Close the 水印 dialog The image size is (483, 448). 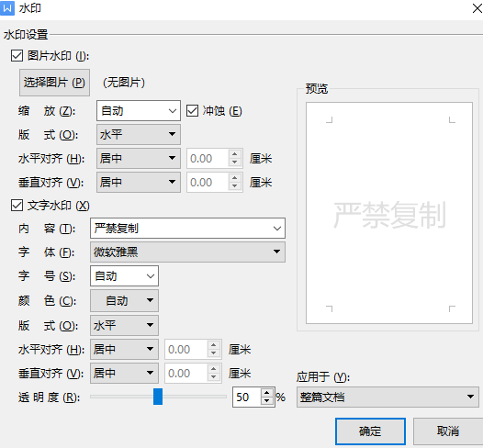coord(477,8)
